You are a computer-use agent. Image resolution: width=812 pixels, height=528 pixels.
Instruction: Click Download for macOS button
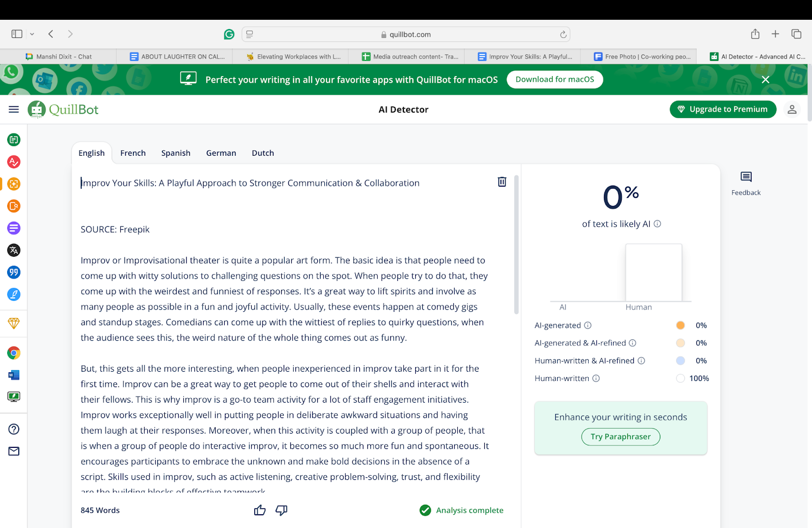pyautogui.click(x=555, y=80)
